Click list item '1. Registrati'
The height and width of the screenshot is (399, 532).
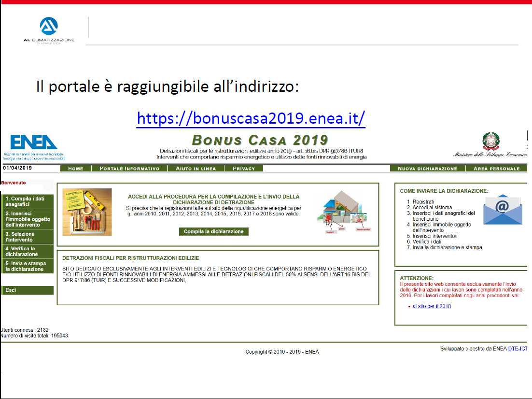tap(420, 202)
